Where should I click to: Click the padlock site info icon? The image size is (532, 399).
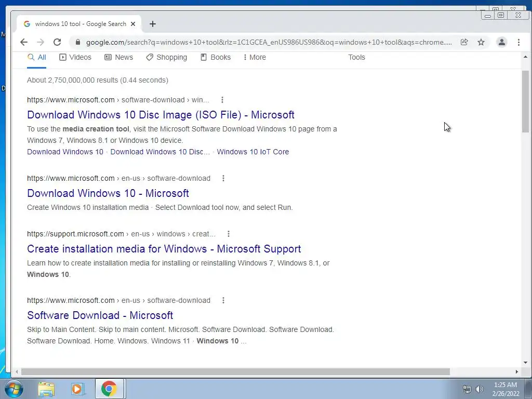click(x=78, y=42)
